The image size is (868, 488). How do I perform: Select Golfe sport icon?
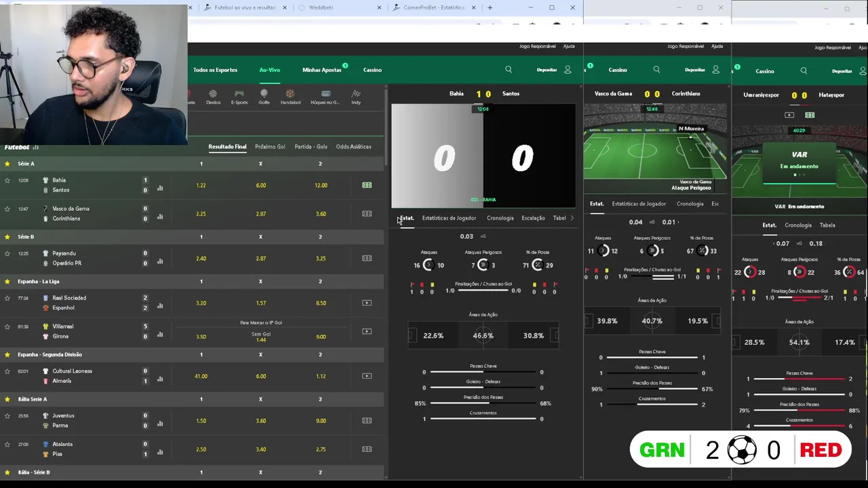pyautogui.click(x=264, y=97)
